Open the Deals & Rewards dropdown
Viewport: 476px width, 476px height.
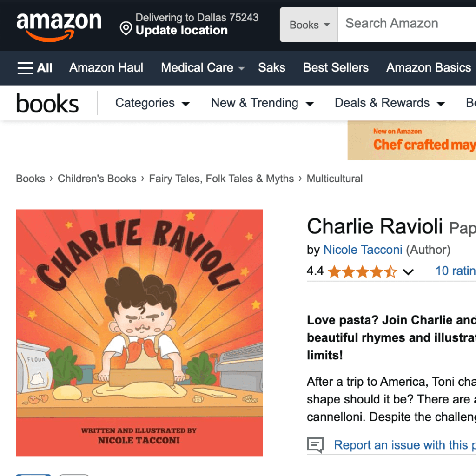[x=390, y=103]
